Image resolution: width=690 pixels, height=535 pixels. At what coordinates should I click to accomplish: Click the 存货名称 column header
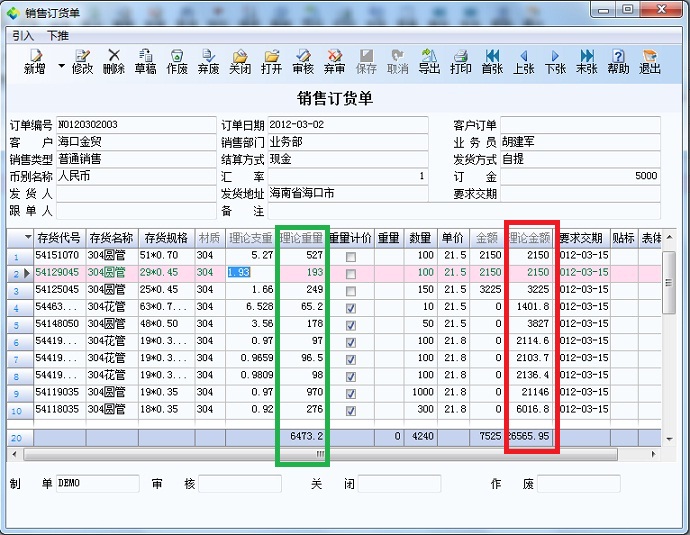111,238
